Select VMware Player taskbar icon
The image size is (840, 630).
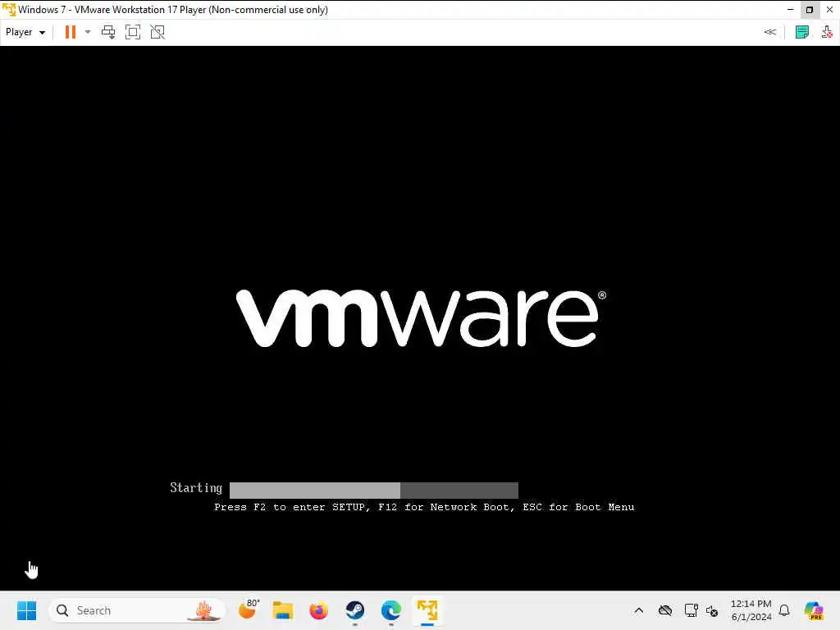tap(427, 610)
